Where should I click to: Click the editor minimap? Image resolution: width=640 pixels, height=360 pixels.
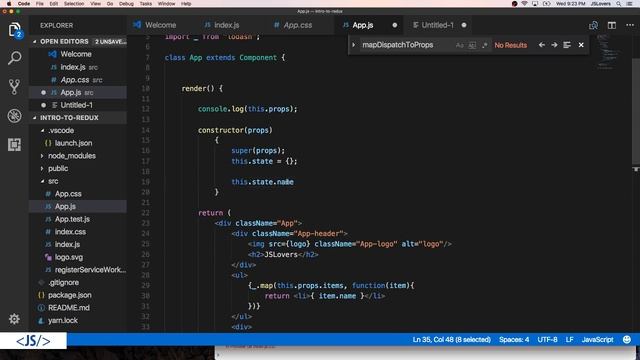coord(609,52)
